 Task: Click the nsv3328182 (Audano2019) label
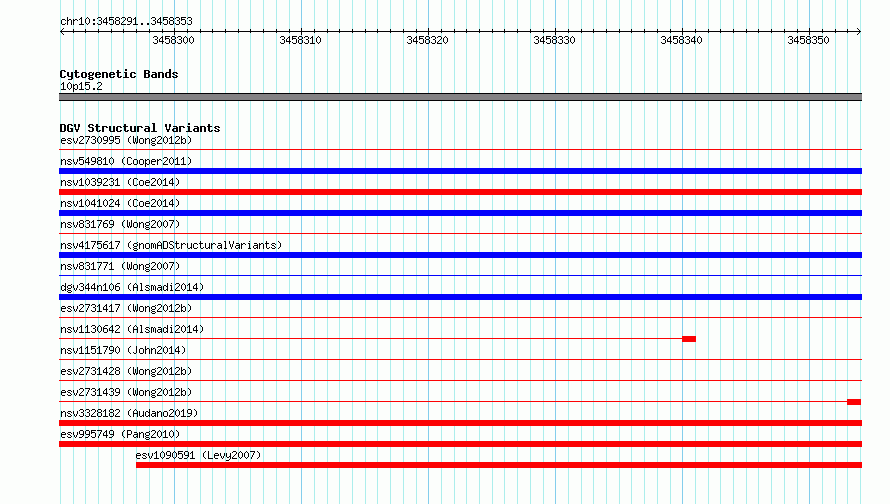pos(129,413)
